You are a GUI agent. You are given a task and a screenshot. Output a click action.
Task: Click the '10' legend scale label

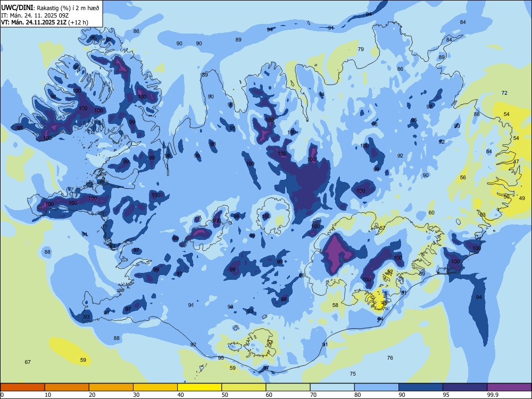coord(48,395)
